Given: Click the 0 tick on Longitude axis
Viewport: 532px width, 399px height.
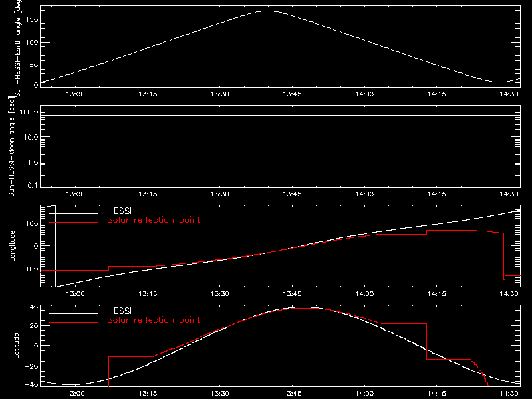Looking at the screenshot, I should [x=36, y=246].
